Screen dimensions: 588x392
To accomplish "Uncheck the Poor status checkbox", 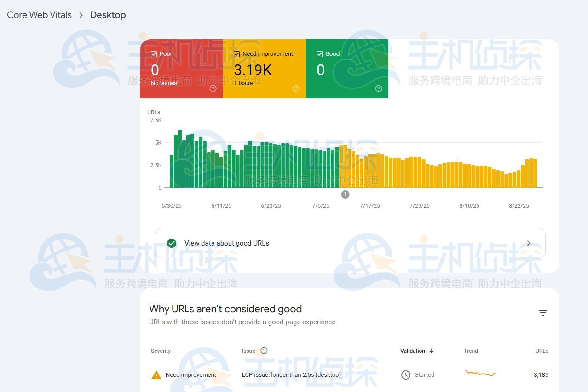I will (x=154, y=53).
